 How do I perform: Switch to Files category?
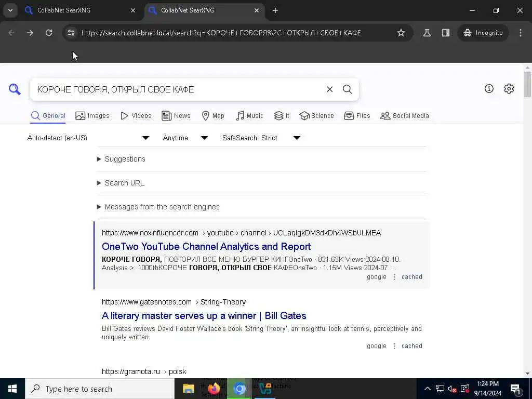[x=357, y=116]
